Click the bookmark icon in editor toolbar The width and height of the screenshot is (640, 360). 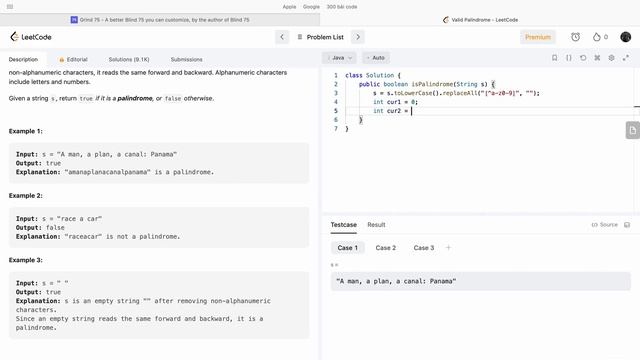click(x=554, y=58)
